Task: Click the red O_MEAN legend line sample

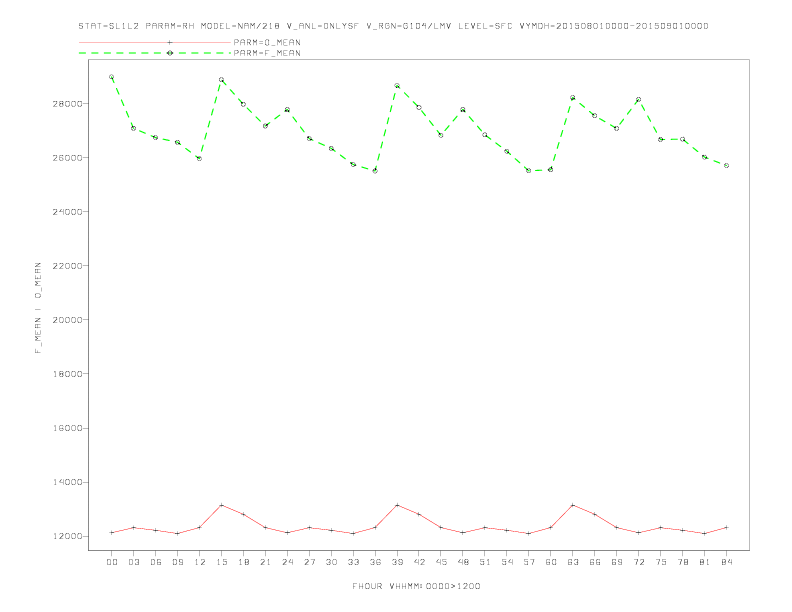Action: point(155,42)
